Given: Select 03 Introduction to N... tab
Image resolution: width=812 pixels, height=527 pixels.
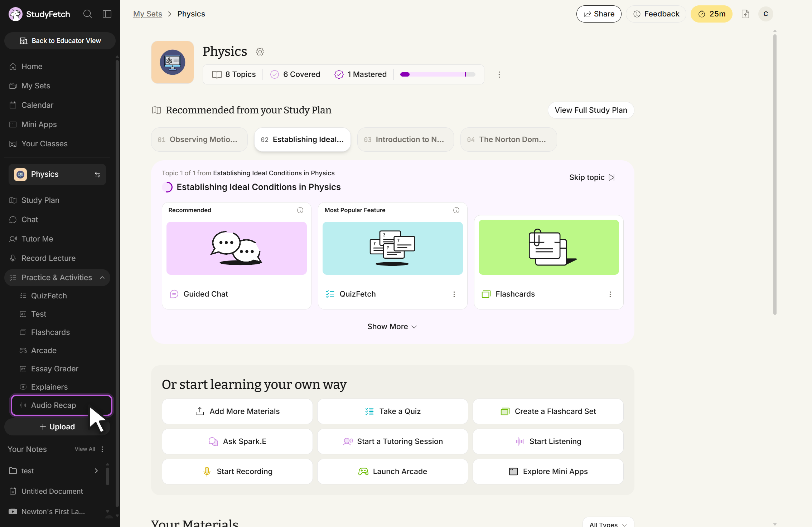Looking at the screenshot, I should 406,140.
